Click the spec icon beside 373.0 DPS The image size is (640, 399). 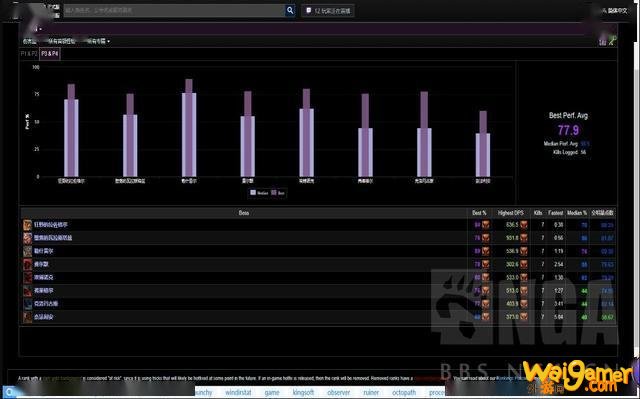coord(524,317)
